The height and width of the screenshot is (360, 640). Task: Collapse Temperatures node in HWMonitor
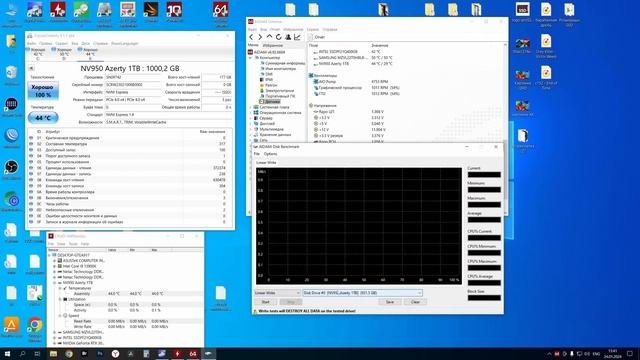tap(60, 288)
